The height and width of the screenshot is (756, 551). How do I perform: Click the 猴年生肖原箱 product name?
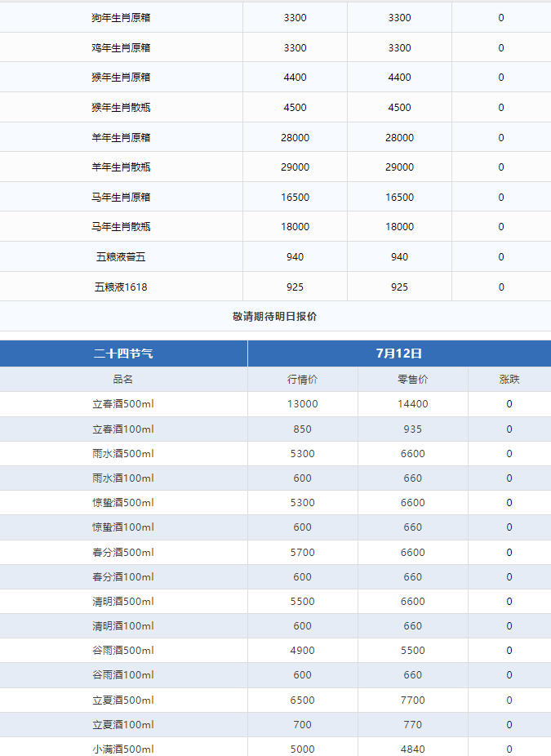click(x=121, y=77)
